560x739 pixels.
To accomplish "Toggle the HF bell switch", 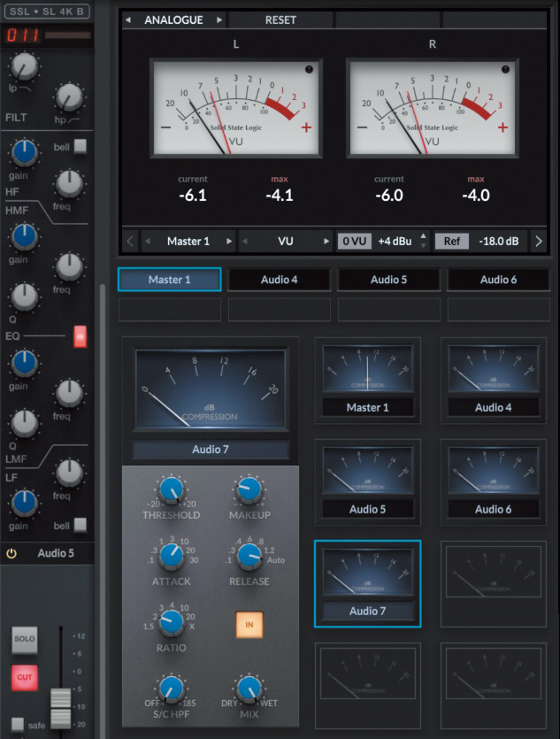I will 81,146.
